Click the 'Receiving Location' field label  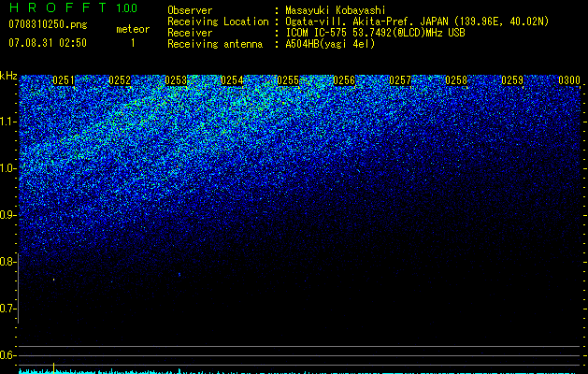(x=218, y=22)
